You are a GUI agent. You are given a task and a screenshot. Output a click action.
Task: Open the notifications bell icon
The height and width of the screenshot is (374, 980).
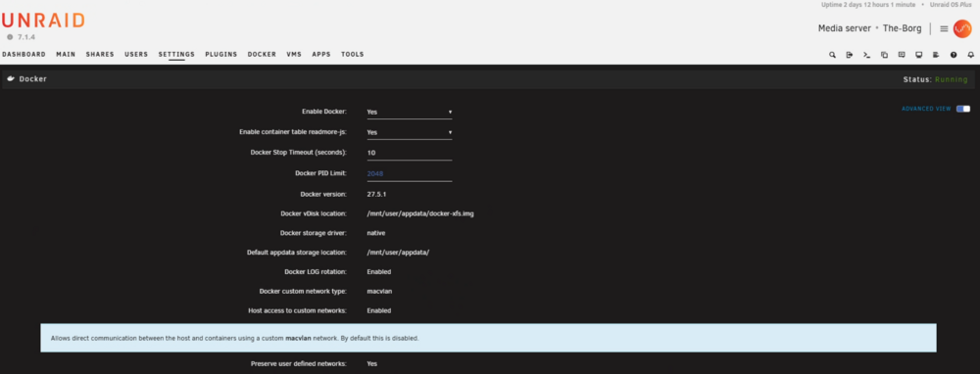[970, 55]
